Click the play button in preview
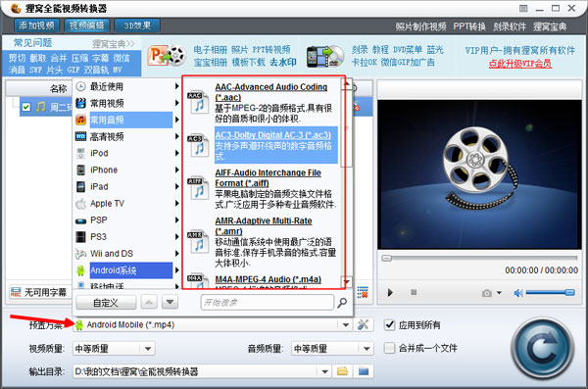This screenshot has width=588, height=389. coord(390,292)
